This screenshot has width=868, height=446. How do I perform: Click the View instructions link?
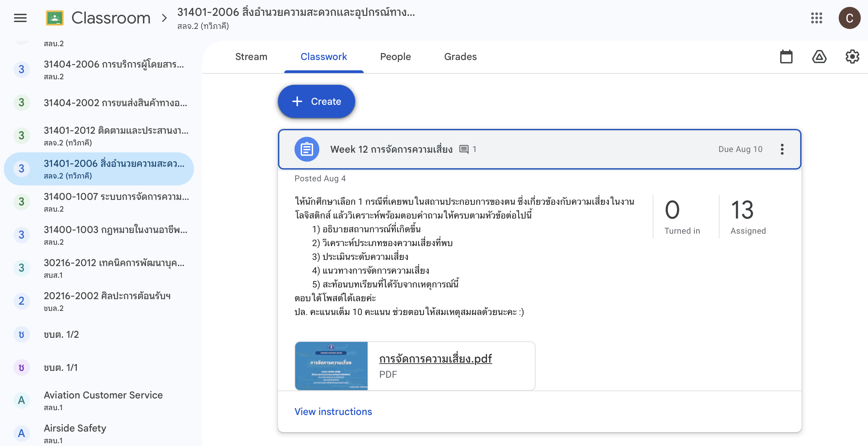(x=333, y=412)
